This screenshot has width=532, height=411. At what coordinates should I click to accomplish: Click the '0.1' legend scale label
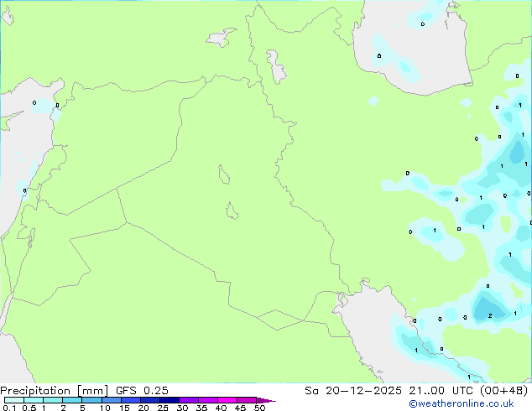9,408
